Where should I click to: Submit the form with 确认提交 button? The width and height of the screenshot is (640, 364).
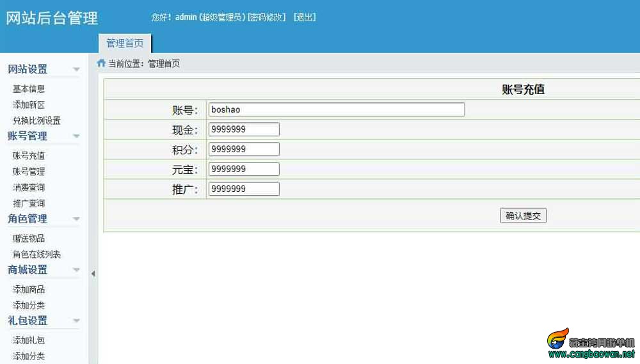pyautogui.click(x=523, y=216)
